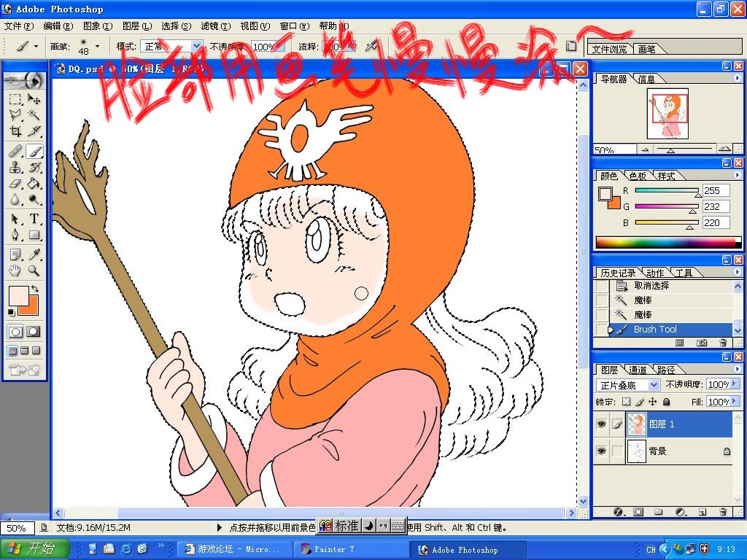747x560 pixels.
Task: Delete layer with trash icon in Layers
Action: pos(723,512)
